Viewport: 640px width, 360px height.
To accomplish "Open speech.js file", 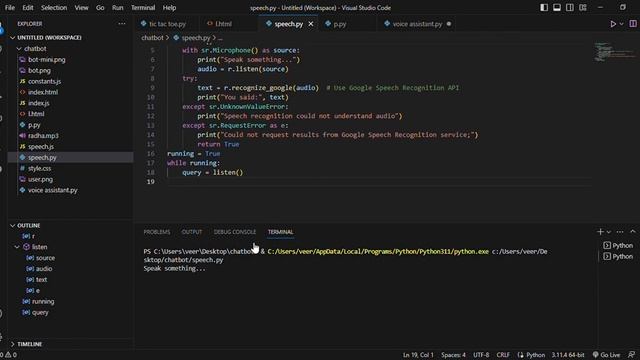I will [41, 147].
